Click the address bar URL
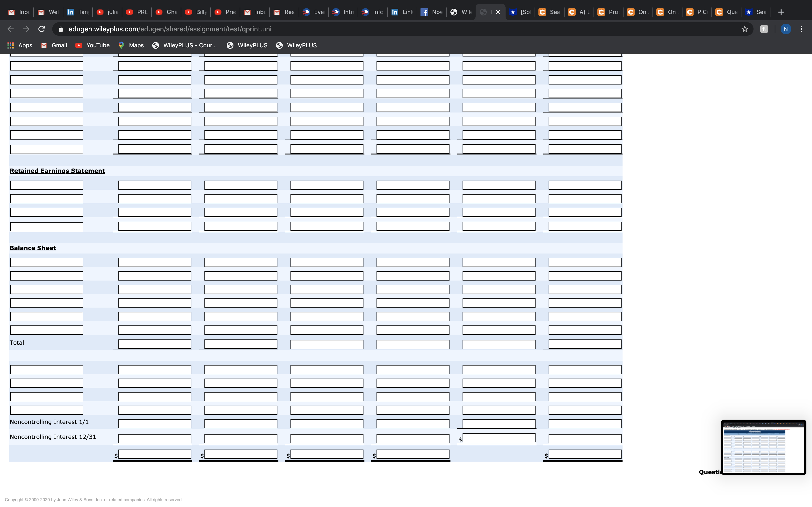Screen dimensions: 812x507 [x=170, y=29]
